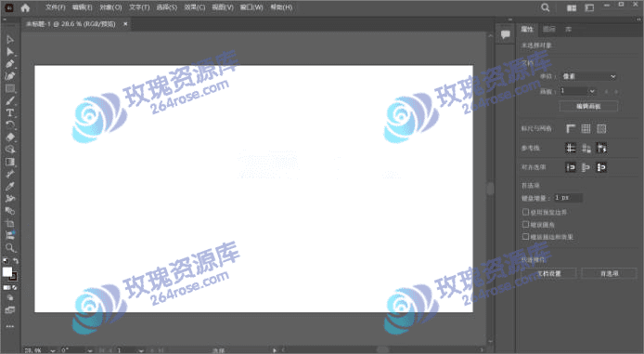This screenshot has height=354, width=644.
Task: Click the 编辑画板 button
Action: coord(588,106)
